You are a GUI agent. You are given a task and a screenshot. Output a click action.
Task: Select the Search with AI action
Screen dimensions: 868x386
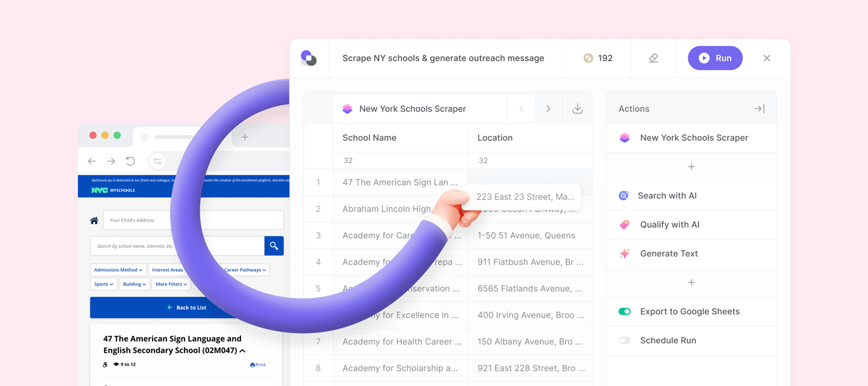(x=667, y=195)
